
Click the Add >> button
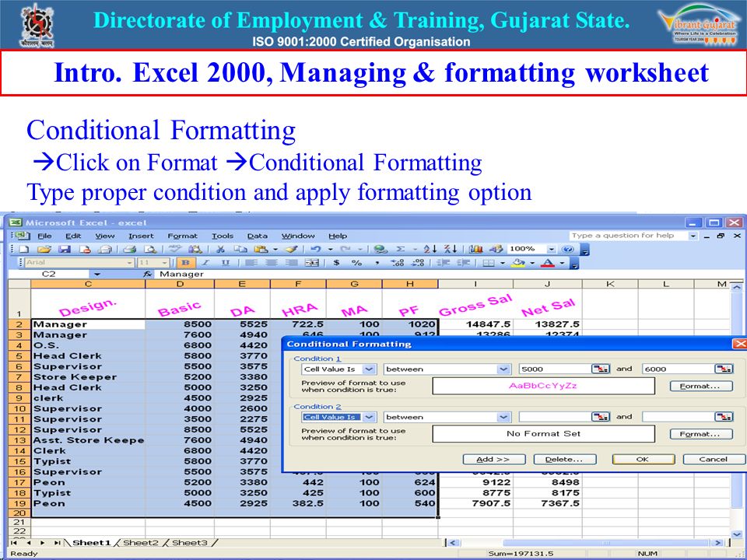point(494,460)
